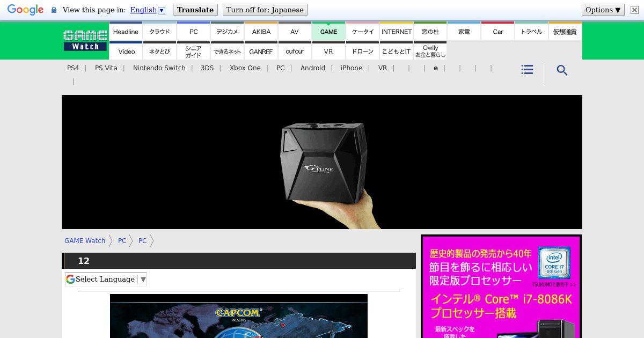Go to iPhone category link
The height and width of the screenshot is (338, 644).
pyautogui.click(x=352, y=68)
